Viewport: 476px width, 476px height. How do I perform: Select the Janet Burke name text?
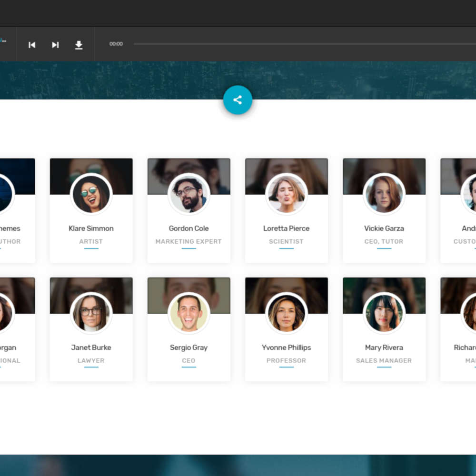pyautogui.click(x=91, y=347)
